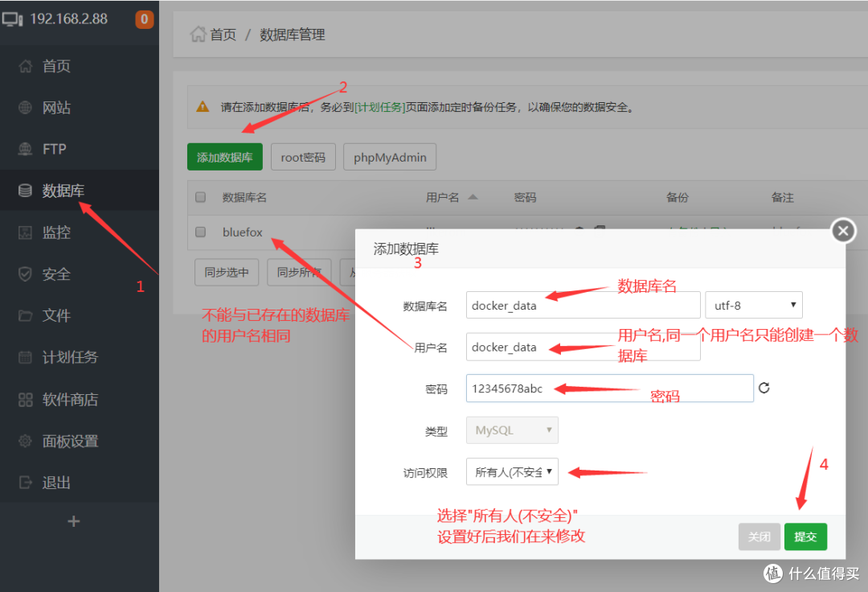
Task: Sort by 用户名 column arrow
Action: tap(473, 197)
